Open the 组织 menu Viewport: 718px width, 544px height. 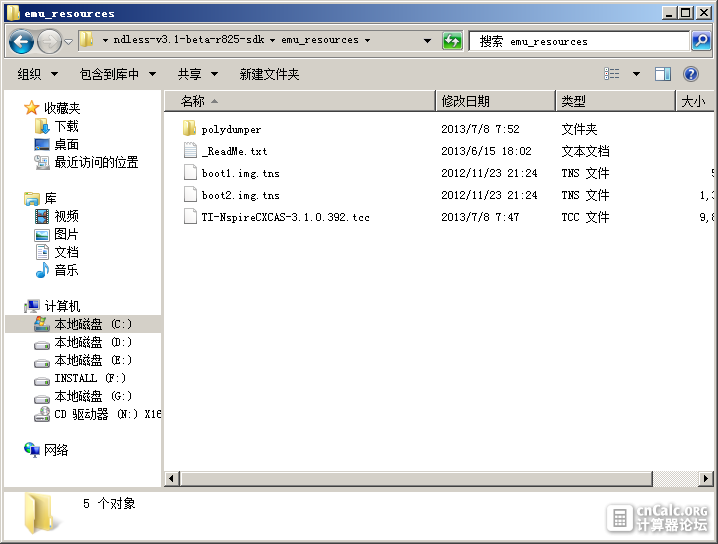tap(38, 74)
